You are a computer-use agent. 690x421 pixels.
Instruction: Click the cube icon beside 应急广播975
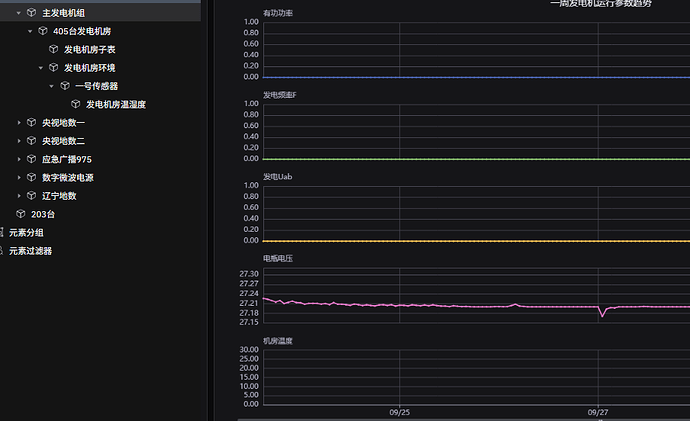[31, 159]
